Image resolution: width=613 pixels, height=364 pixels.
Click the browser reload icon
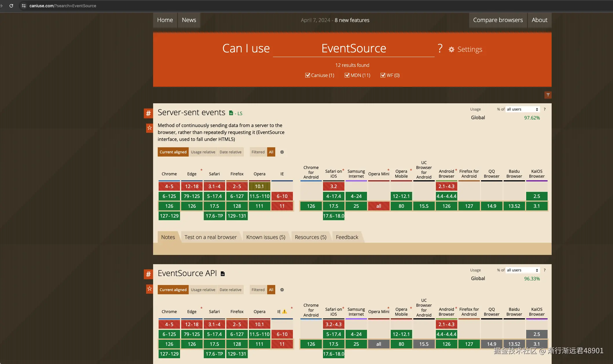(11, 6)
